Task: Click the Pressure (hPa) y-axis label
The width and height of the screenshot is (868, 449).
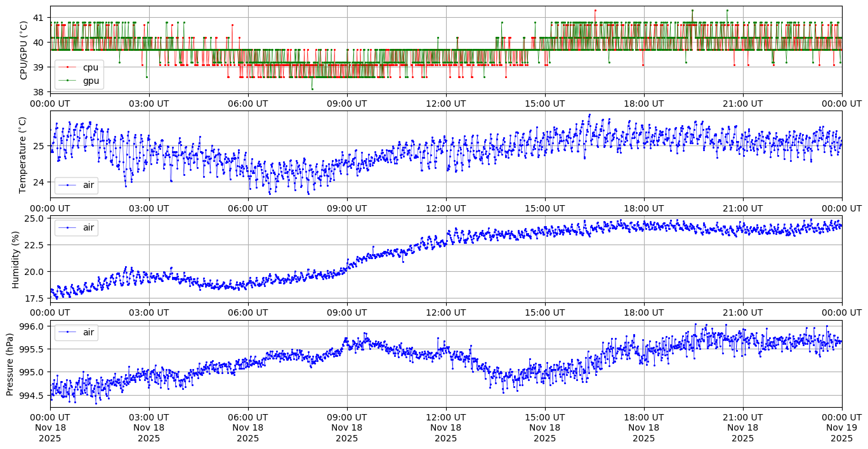Action: tap(10, 364)
